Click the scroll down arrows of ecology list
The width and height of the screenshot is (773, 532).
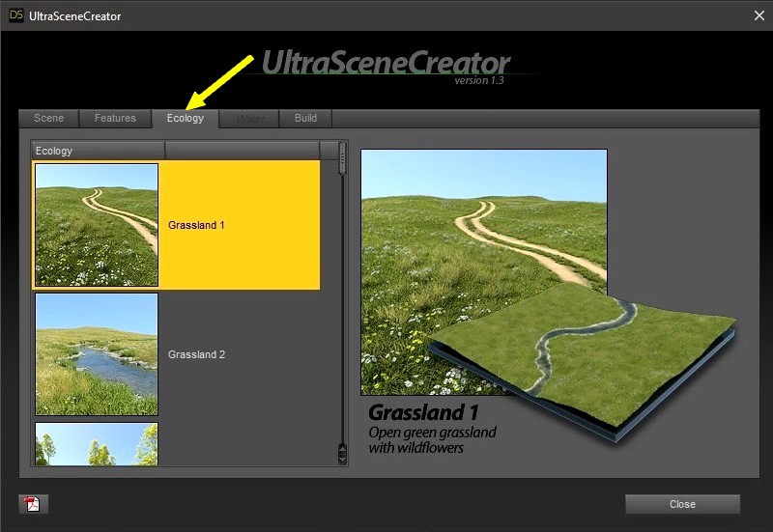(x=342, y=454)
